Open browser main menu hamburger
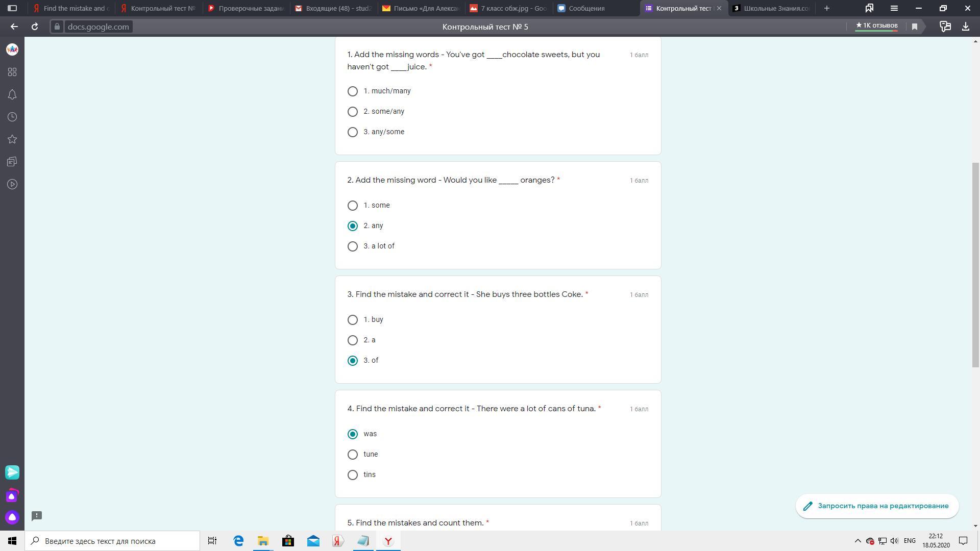 point(894,8)
